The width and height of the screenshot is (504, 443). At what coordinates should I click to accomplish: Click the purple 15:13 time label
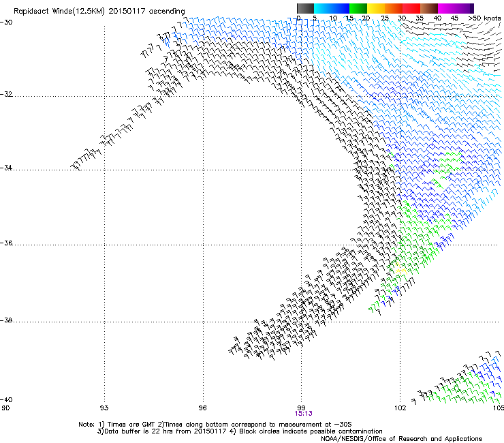pyautogui.click(x=304, y=414)
